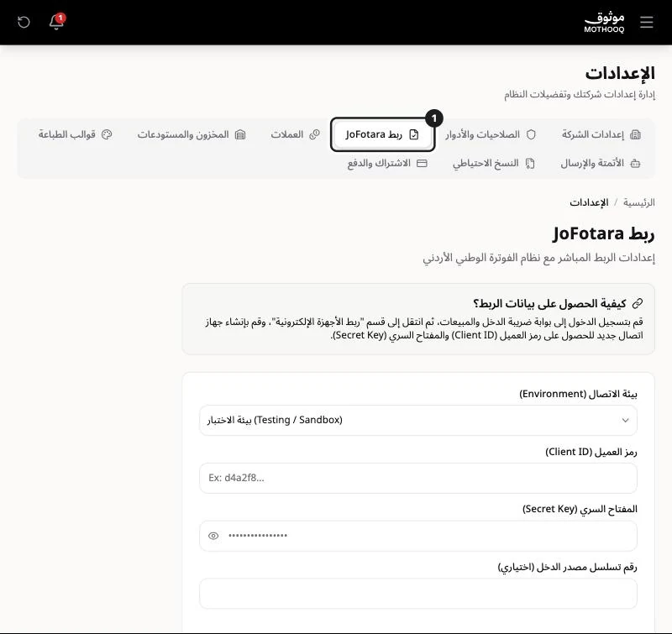Click the الإعدادات page title
The height and width of the screenshot is (634, 672).
click(620, 73)
